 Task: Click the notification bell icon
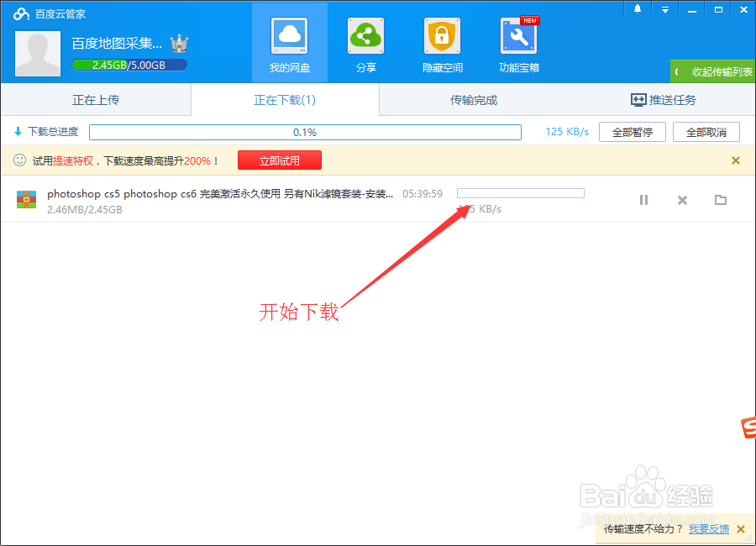click(638, 9)
